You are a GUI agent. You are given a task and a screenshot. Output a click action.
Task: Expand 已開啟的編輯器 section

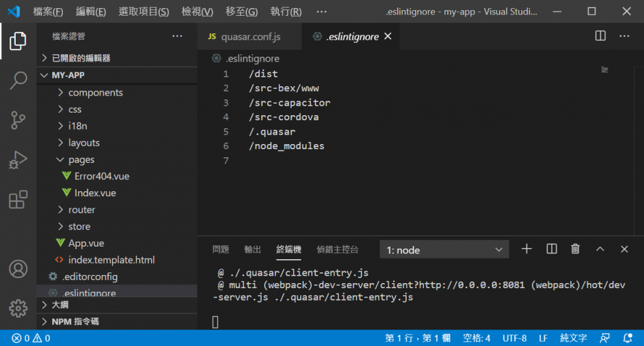coord(117,58)
